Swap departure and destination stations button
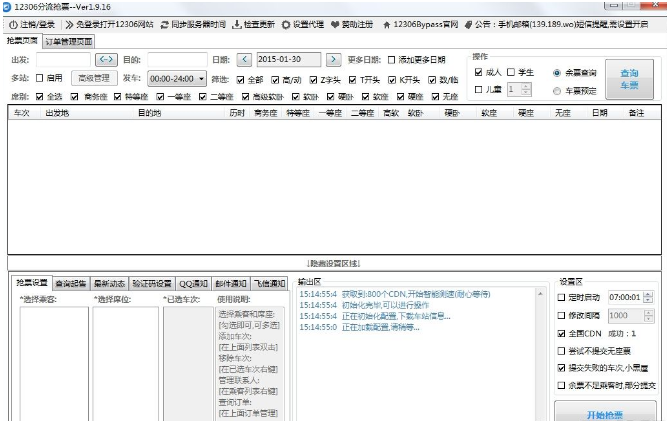This screenshot has height=421, width=667. 106,60
